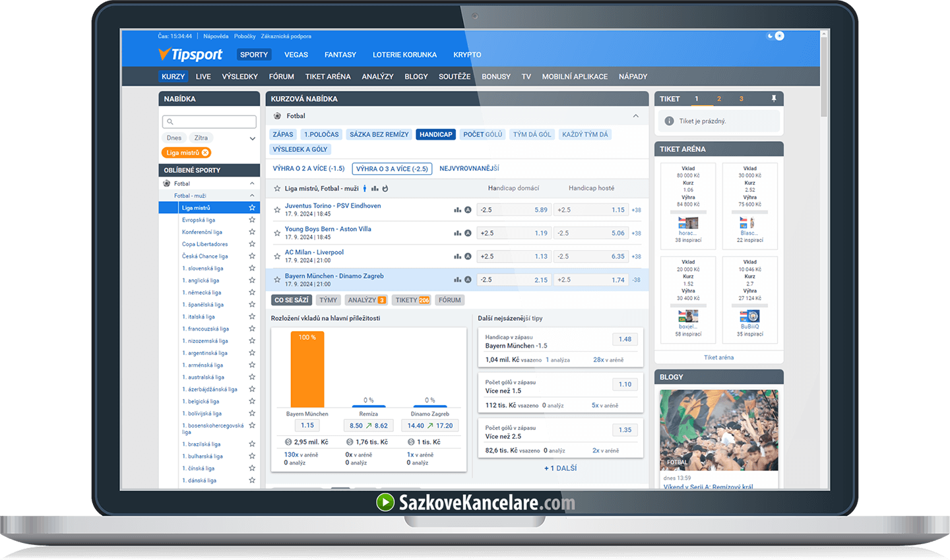Viewport: 950px width, 560px height.
Task: Expand +38 more bets for AC Milan match
Action: 636,257
